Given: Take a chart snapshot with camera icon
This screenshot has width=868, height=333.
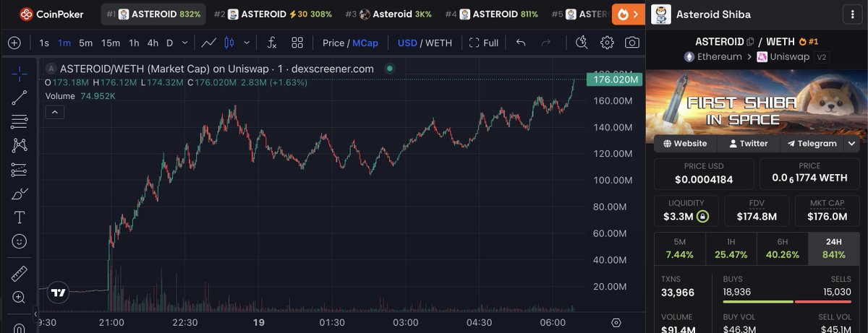Looking at the screenshot, I should tap(632, 43).
